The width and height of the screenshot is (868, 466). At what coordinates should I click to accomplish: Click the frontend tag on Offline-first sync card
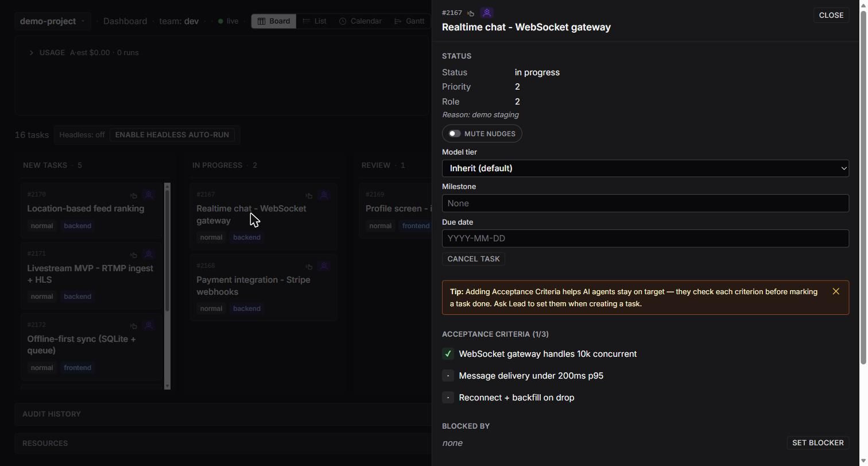click(x=77, y=368)
